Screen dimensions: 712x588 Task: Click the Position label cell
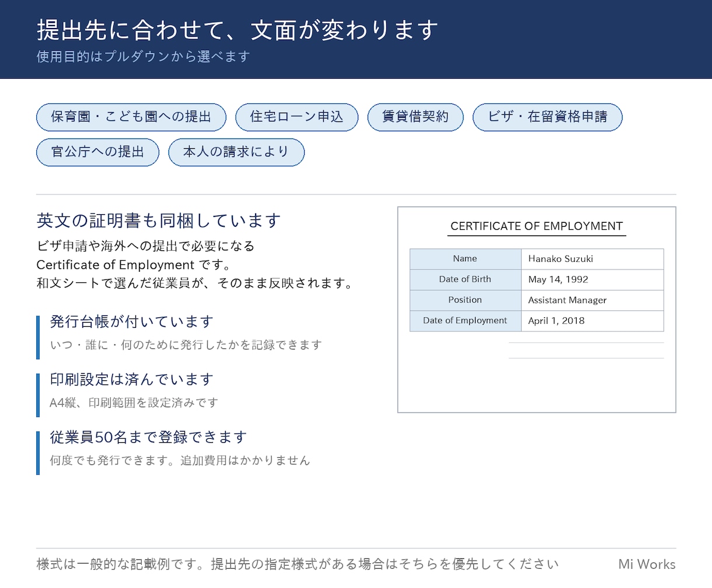(x=465, y=300)
